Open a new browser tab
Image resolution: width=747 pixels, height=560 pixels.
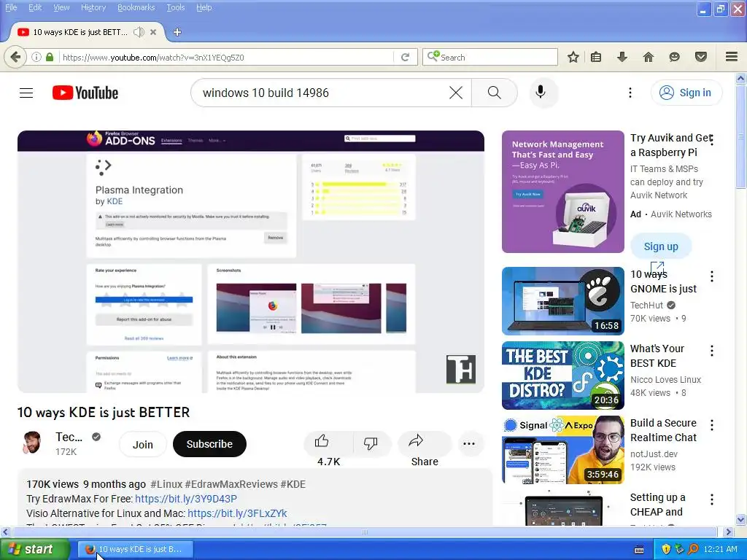177,32
